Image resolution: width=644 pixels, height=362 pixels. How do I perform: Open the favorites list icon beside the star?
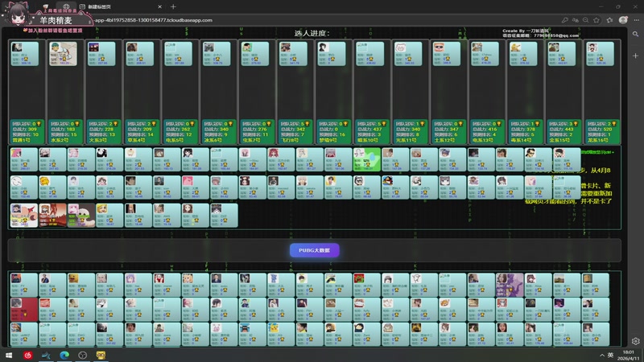click(610, 20)
